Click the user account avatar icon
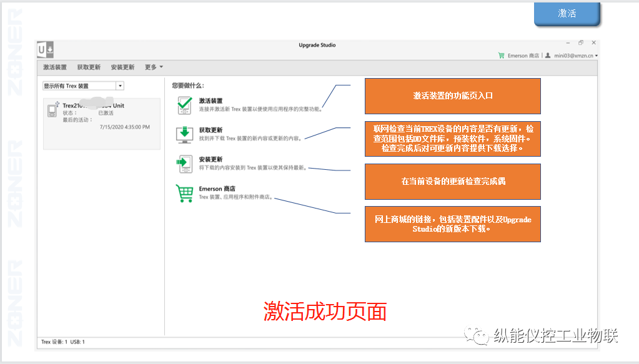 pyautogui.click(x=548, y=56)
